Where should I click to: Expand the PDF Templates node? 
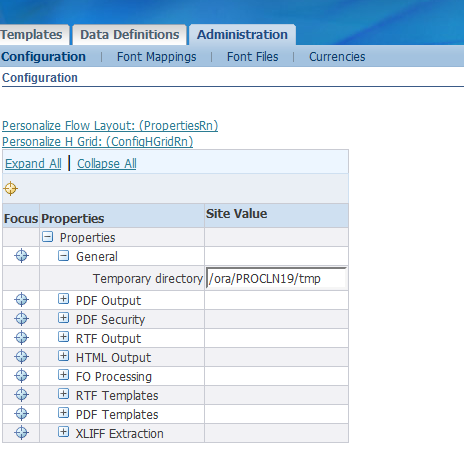(x=63, y=413)
